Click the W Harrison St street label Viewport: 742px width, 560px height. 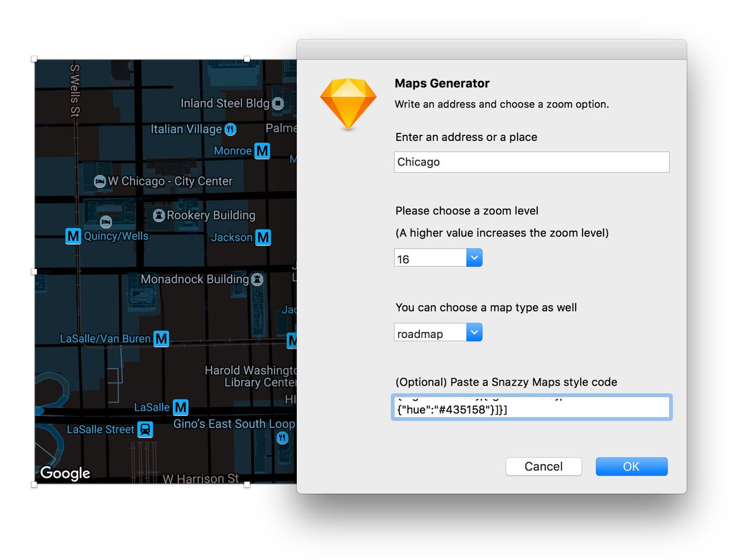(201, 478)
